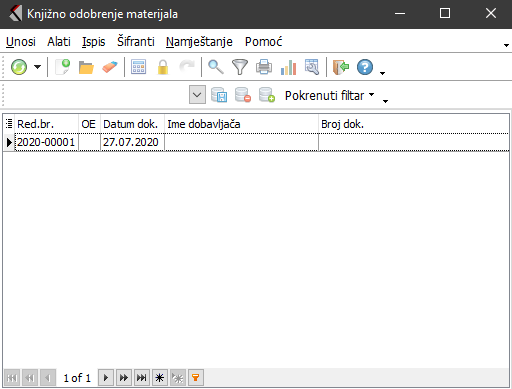
Task: Open the Ispis menu
Action: click(x=94, y=42)
